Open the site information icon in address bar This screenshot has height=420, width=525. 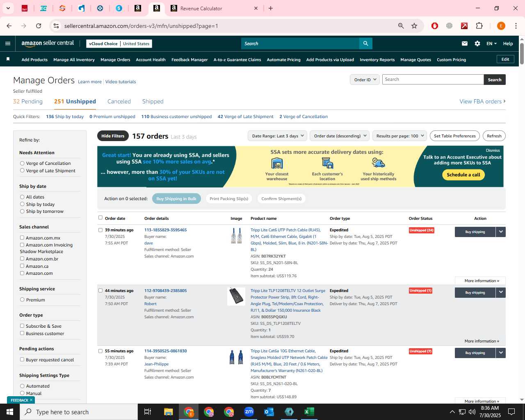click(56, 26)
